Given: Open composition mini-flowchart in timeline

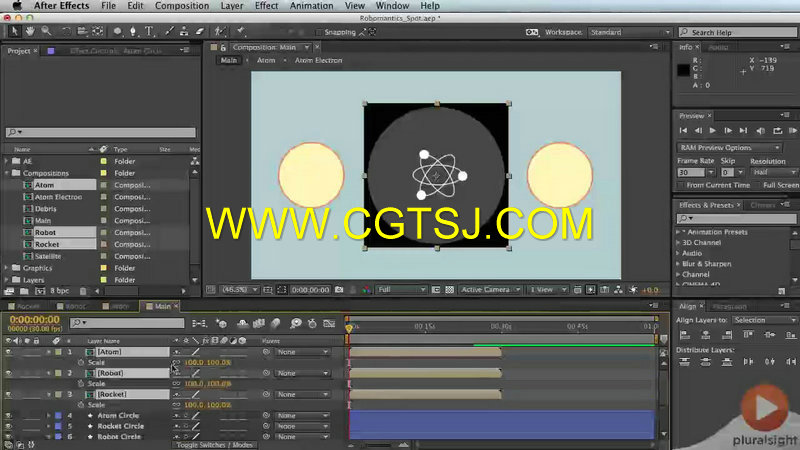Looking at the screenshot, I should tap(199, 323).
